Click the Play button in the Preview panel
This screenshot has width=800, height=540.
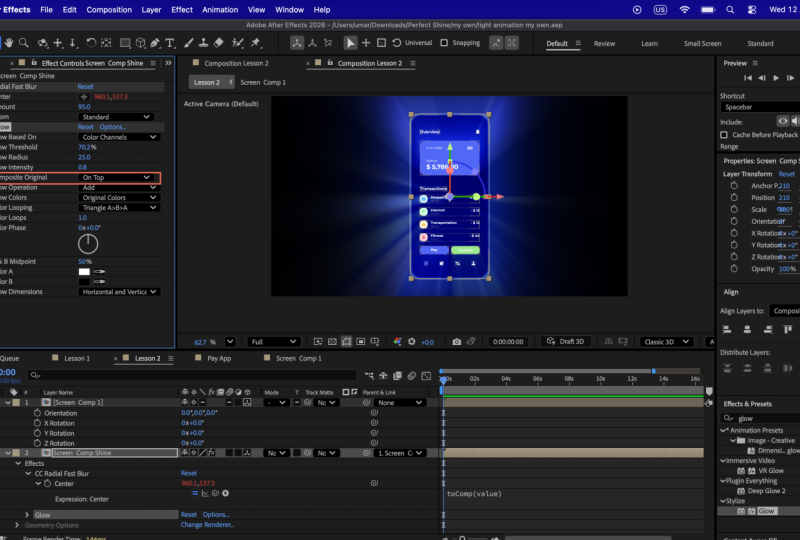pos(776,78)
